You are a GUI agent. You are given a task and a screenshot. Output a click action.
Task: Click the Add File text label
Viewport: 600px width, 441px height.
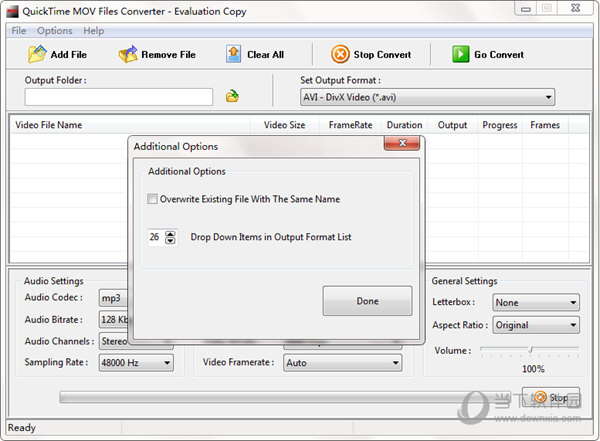click(68, 55)
